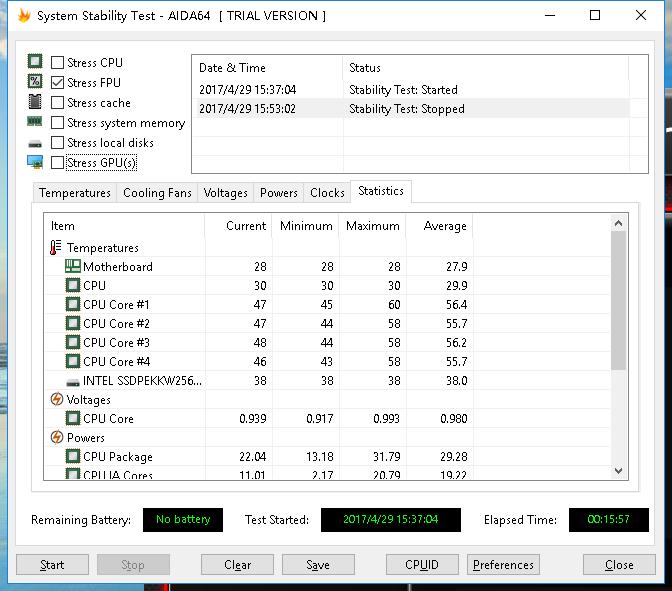Click the No battery indicator
This screenshot has width=672, height=591.
[x=183, y=519]
